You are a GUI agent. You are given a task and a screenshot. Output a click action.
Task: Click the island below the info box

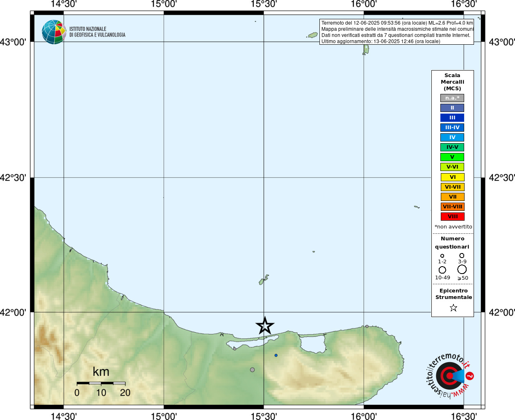(x=365, y=50)
